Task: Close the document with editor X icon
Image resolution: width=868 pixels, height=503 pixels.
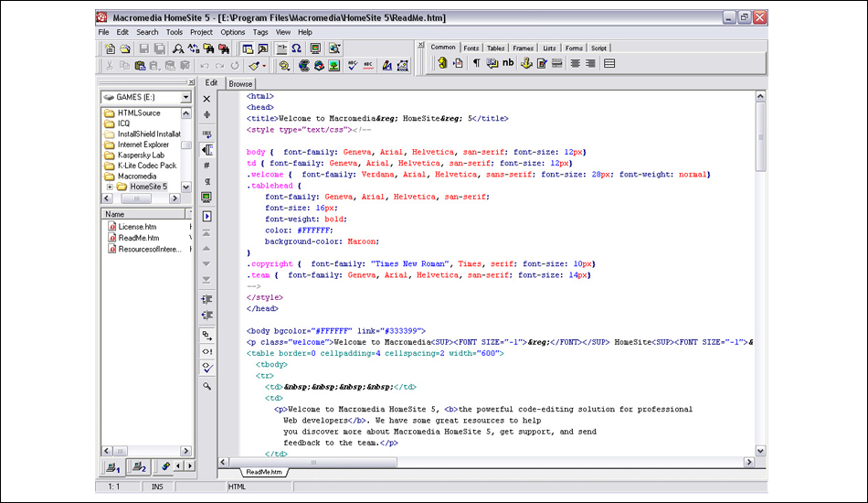Action: (x=207, y=99)
